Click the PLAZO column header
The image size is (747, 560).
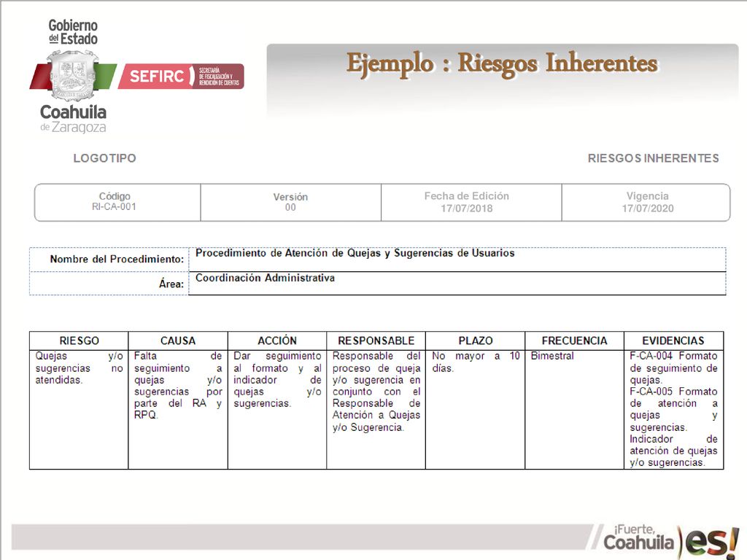(x=475, y=341)
